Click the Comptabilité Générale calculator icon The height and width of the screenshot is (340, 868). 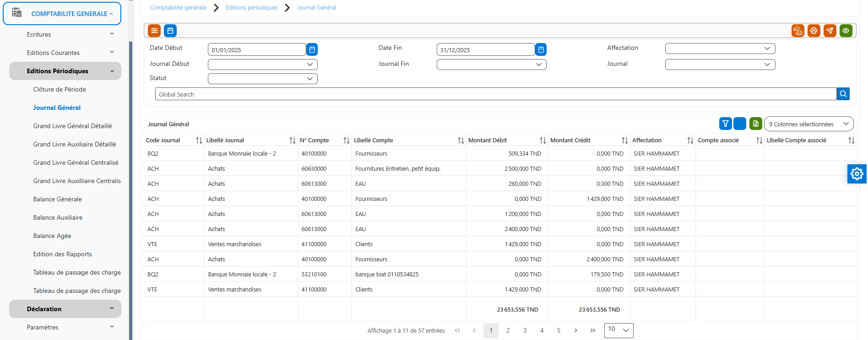17,13
